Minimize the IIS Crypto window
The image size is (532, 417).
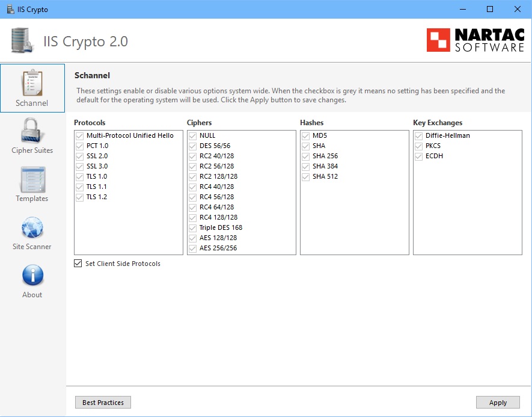463,9
